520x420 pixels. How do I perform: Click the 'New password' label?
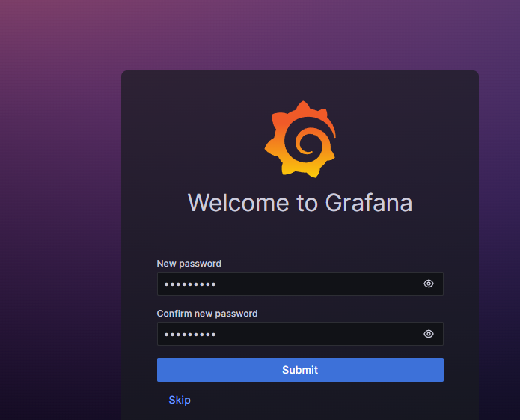coord(189,264)
